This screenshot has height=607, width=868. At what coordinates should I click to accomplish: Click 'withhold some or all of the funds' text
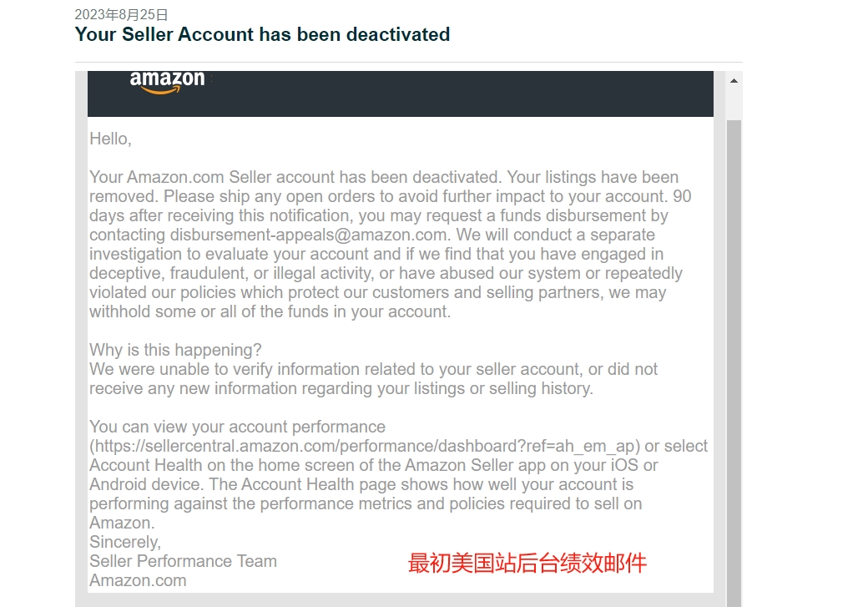(209, 311)
